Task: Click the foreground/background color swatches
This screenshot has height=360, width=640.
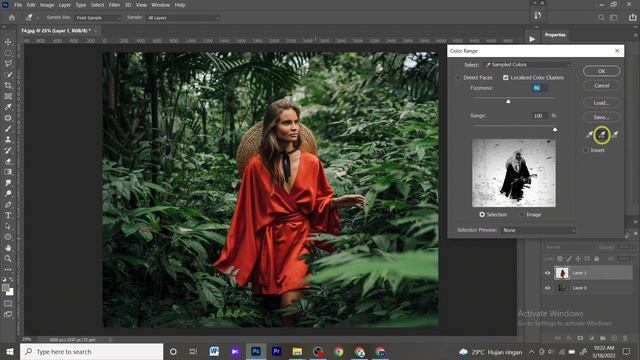Action: coord(7,289)
